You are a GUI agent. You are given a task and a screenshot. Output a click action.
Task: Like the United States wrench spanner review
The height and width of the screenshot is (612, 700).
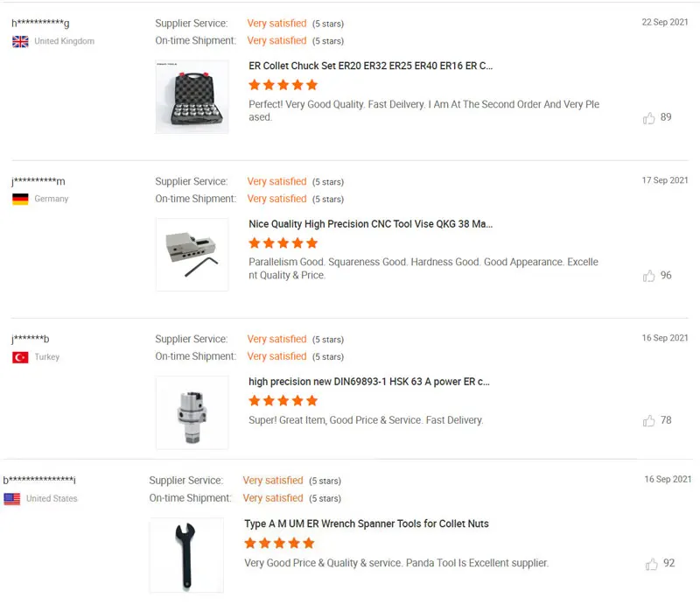(x=651, y=565)
